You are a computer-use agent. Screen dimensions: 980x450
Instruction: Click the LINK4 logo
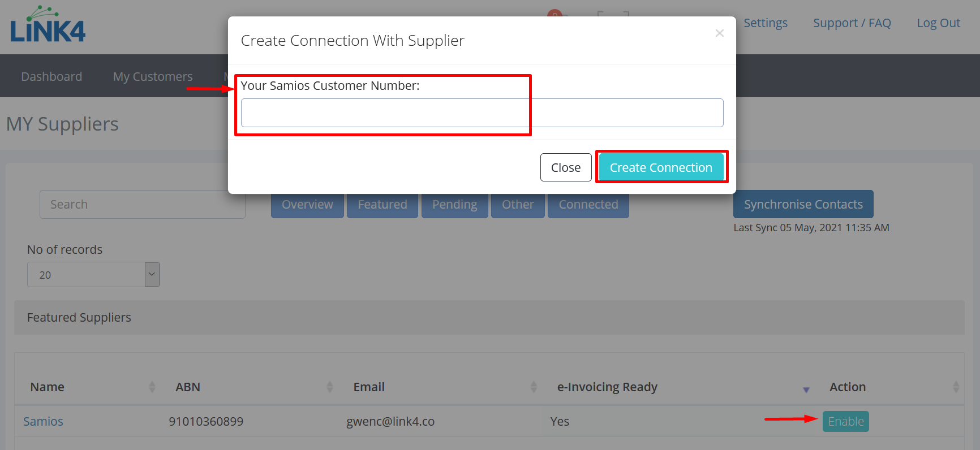pos(48,24)
